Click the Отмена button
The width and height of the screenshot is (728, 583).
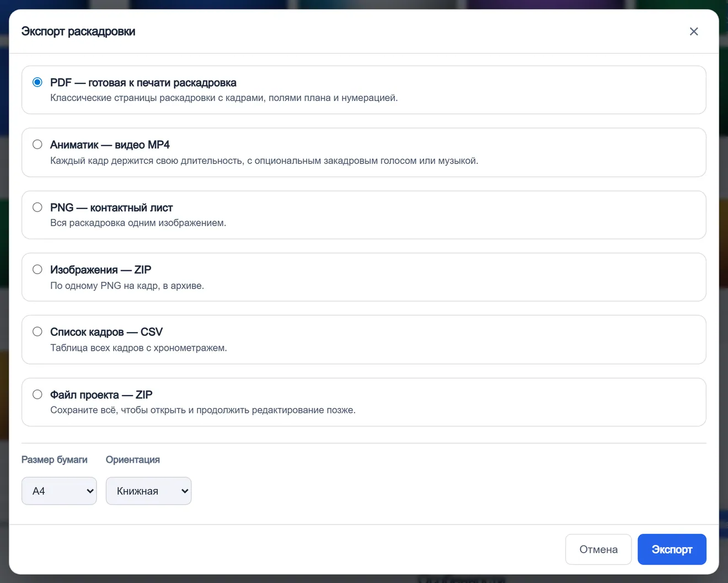[x=598, y=549]
